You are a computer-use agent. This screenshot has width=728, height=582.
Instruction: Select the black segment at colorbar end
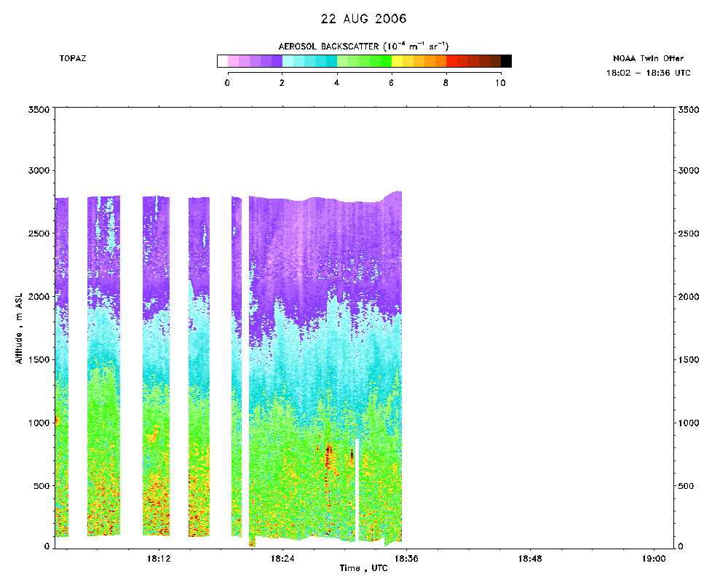point(506,61)
